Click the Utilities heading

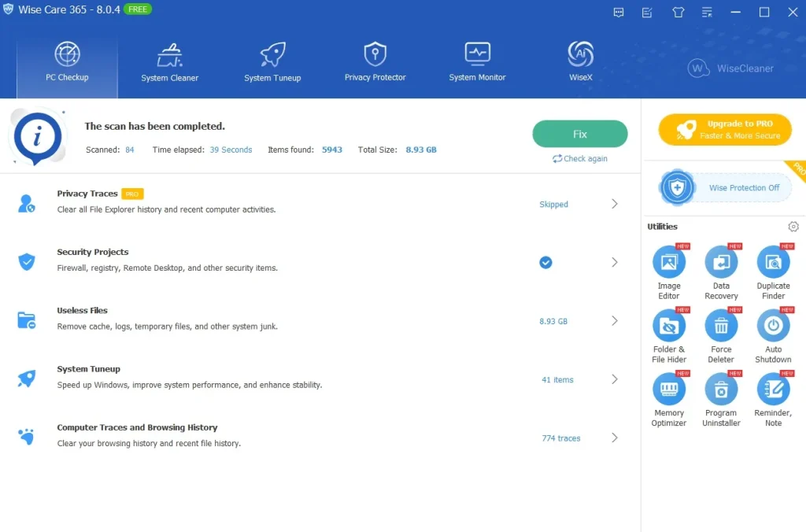pos(662,226)
